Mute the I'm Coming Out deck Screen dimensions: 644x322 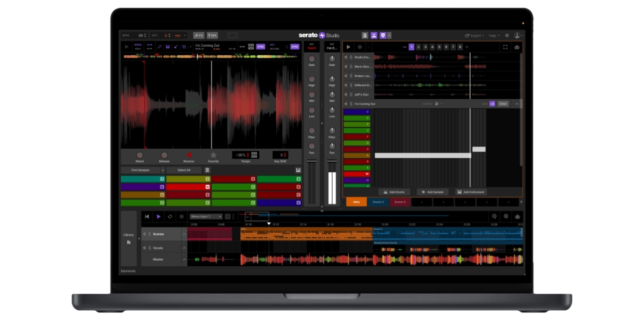(346, 104)
